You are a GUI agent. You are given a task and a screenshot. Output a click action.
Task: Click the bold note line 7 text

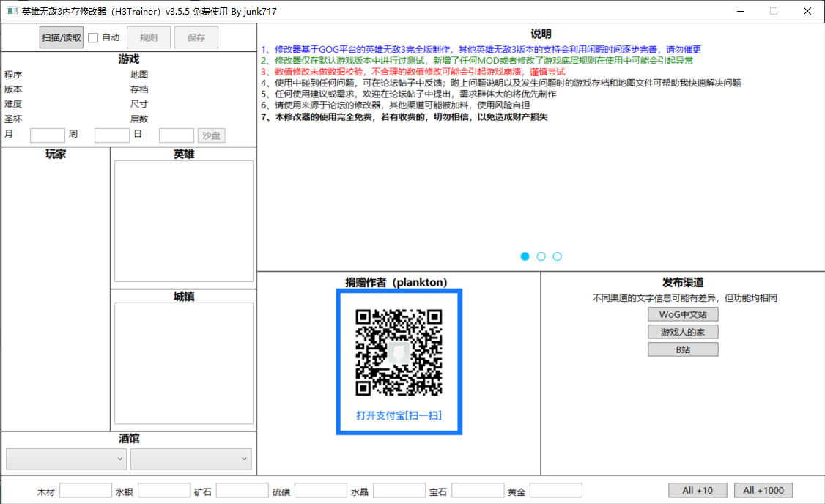point(404,116)
